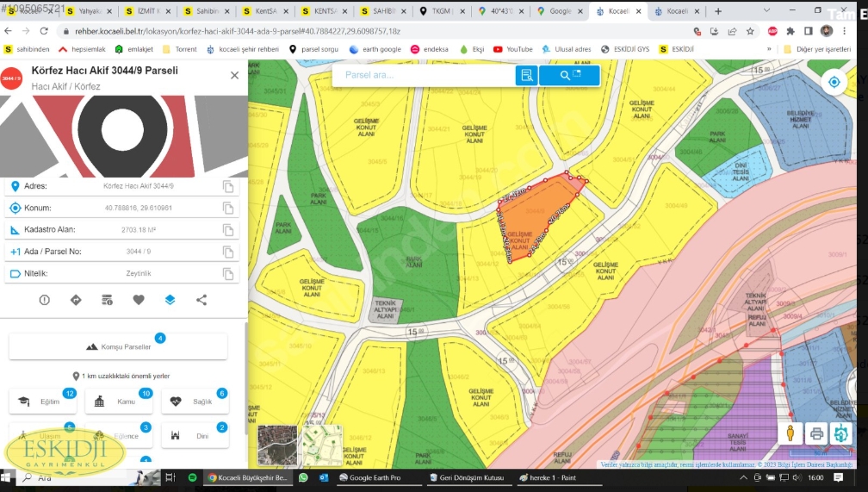
Task: Open kocaeli şehir rehberi bookmark
Action: coord(243,49)
